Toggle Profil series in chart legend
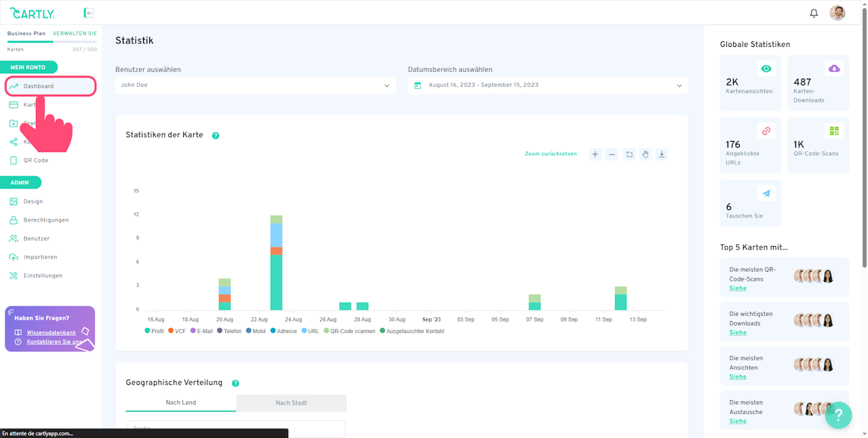This screenshot has width=868, height=438. [x=155, y=331]
